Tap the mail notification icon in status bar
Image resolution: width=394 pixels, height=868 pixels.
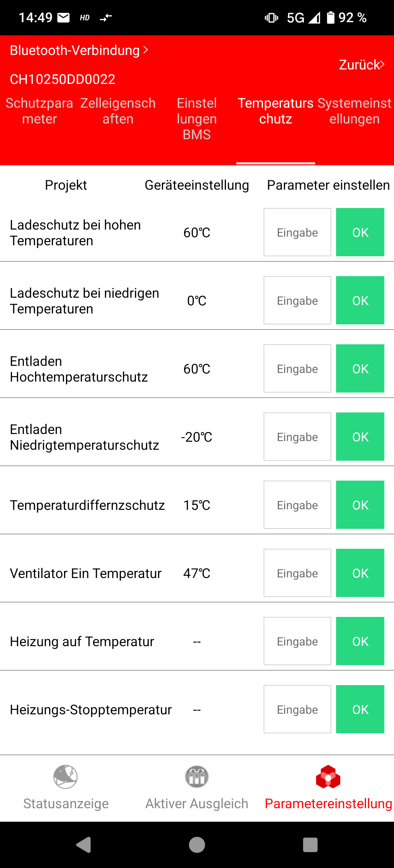[63, 18]
